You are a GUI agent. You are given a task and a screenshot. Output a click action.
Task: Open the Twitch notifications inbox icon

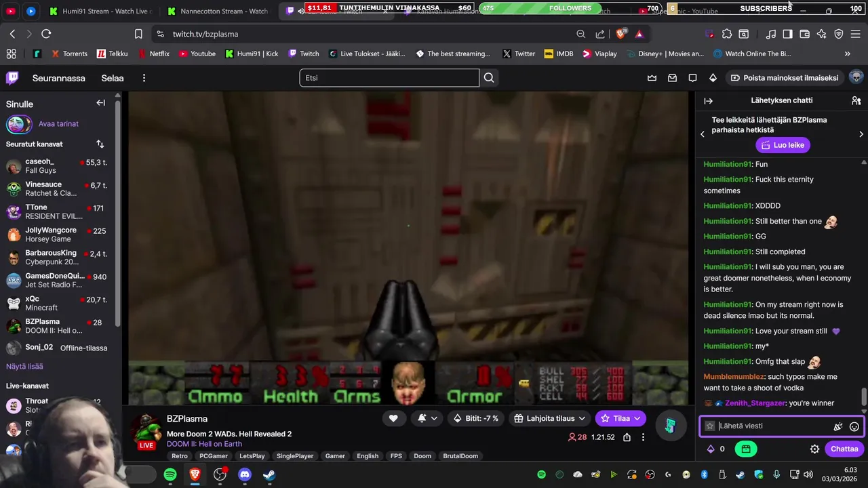coord(672,78)
